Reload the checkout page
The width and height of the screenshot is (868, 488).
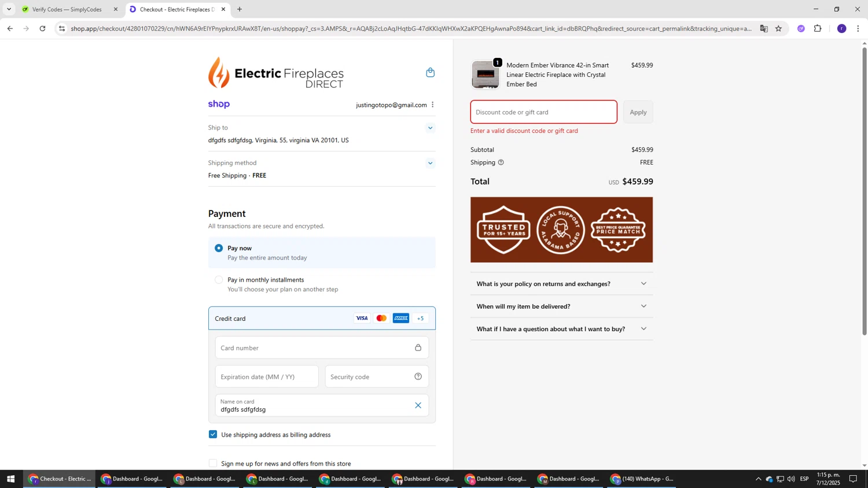point(42,28)
